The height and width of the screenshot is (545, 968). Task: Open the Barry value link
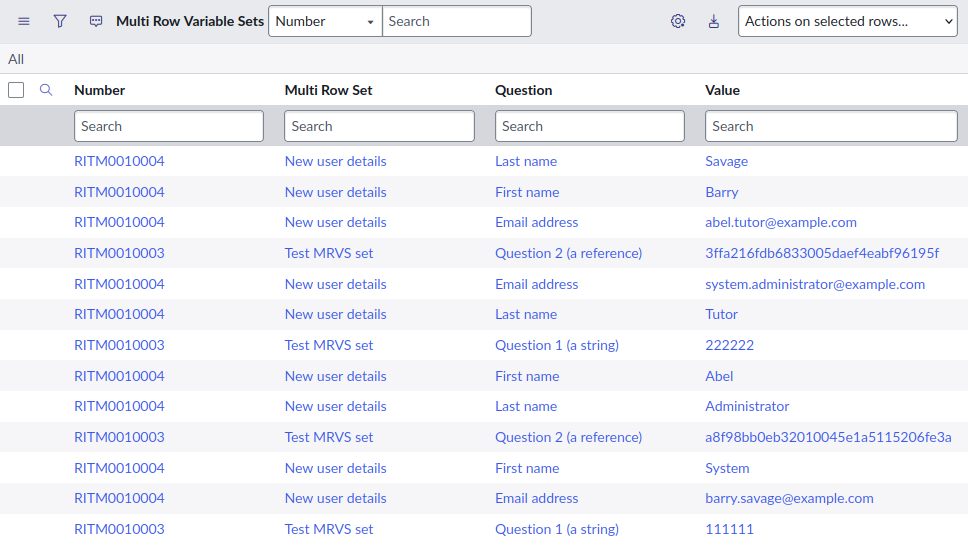pos(722,192)
